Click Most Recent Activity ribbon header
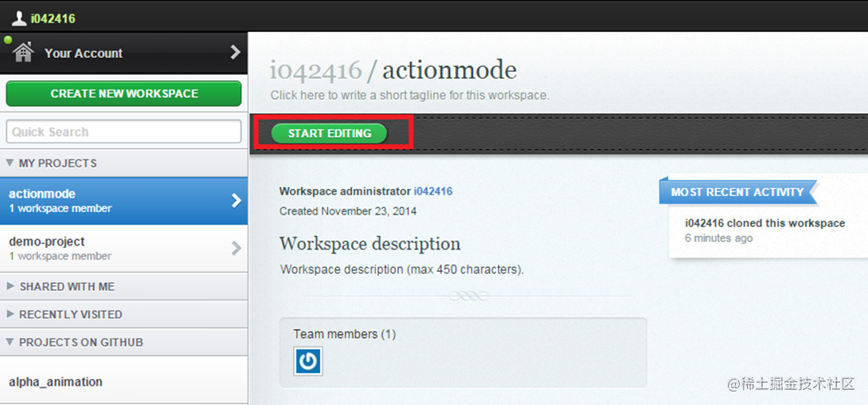868x405 pixels. [737, 192]
